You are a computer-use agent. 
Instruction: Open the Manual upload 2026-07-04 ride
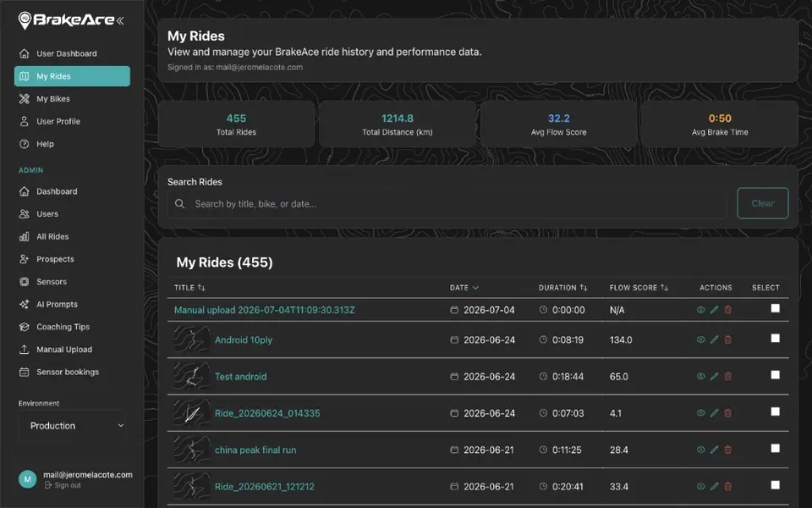click(264, 310)
